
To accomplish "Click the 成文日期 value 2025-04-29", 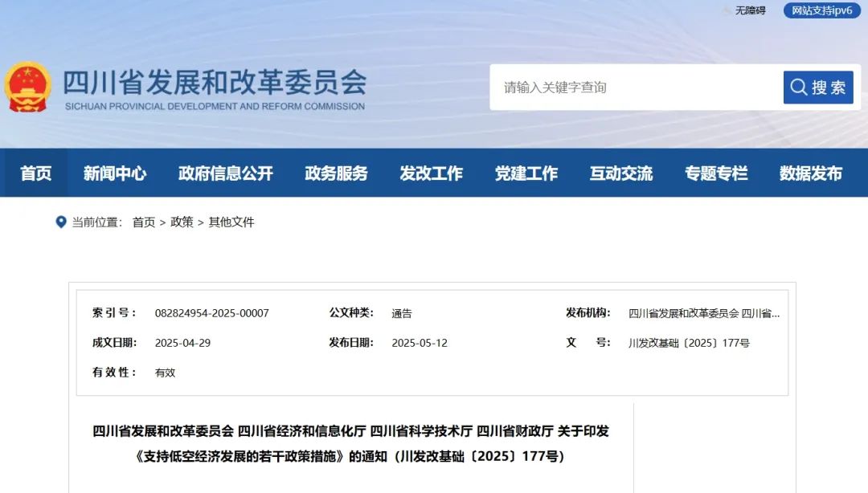I will click(x=182, y=343).
